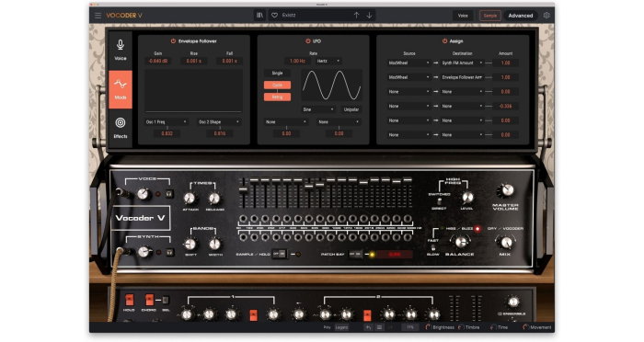Click the first band level fader
The height and width of the screenshot is (342, 644).
pos(243,189)
